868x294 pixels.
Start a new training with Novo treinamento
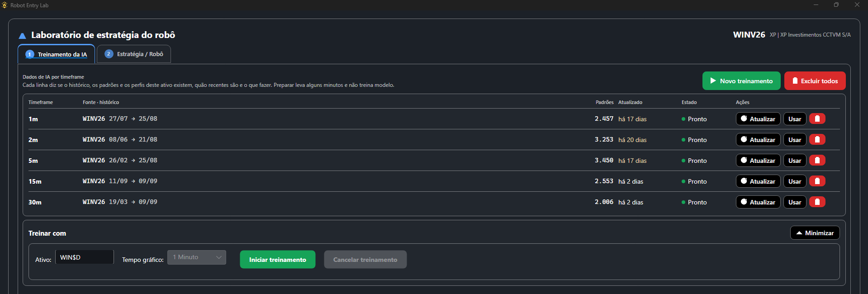click(741, 81)
